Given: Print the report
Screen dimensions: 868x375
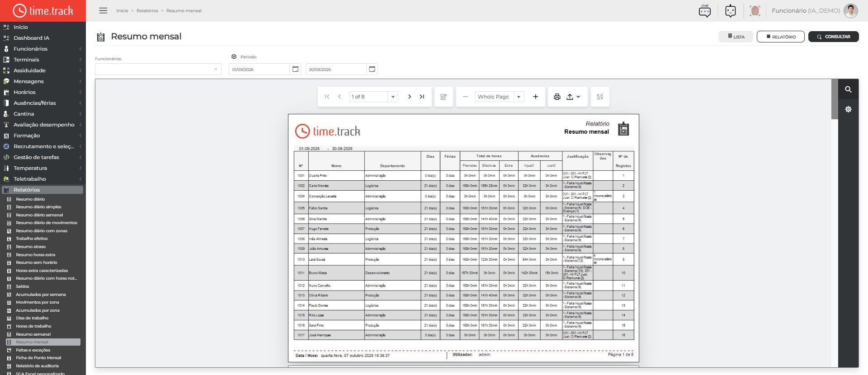Looking at the screenshot, I should (557, 97).
